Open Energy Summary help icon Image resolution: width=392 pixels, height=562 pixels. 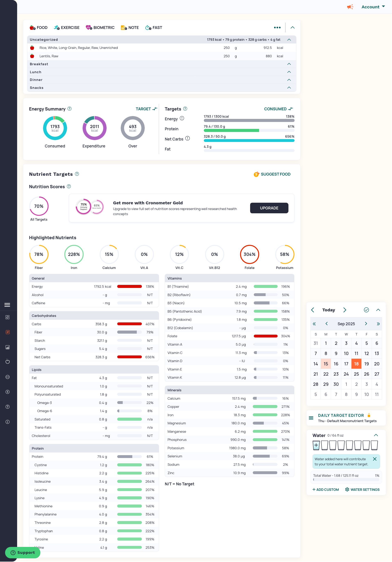point(70,109)
